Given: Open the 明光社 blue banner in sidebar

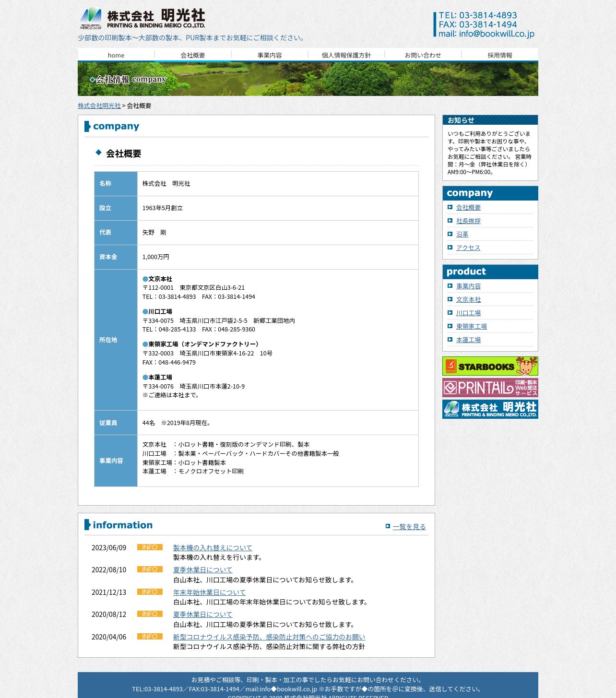Looking at the screenshot, I should tap(490, 409).
